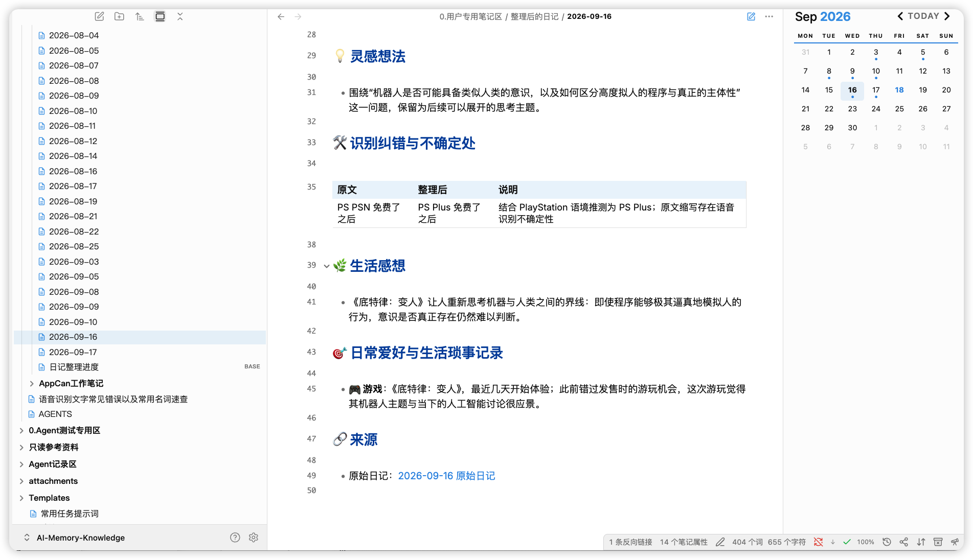Click the share icon in status bar
This screenshot has height=560, width=973.
[x=904, y=542]
